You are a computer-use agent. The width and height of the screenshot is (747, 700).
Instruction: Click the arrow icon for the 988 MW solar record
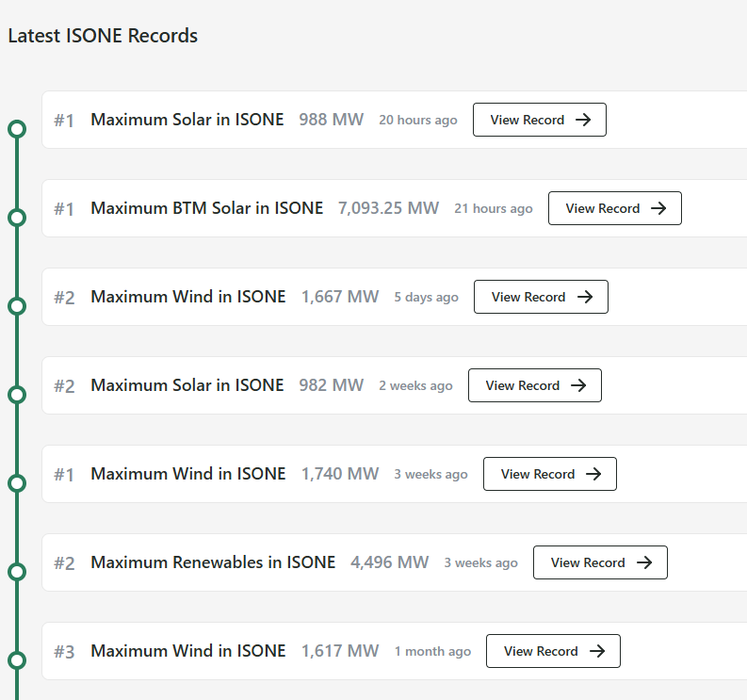[x=583, y=120]
